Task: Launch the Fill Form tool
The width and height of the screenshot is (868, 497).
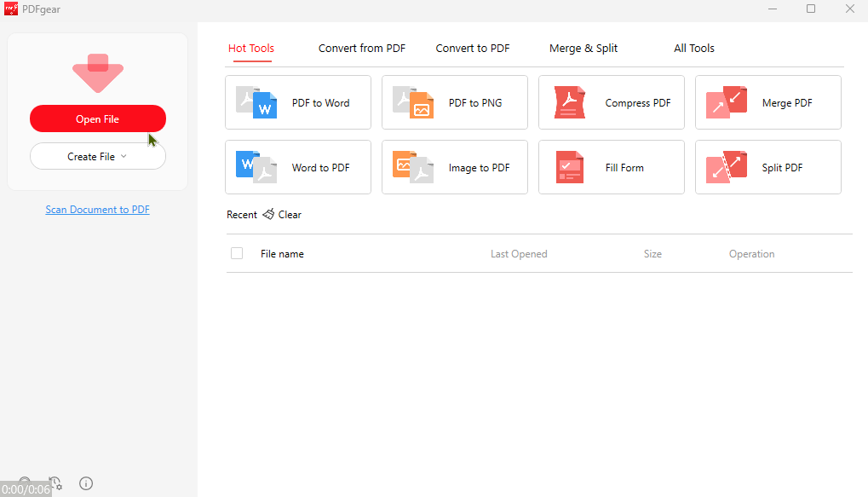Action: click(611, 167)
